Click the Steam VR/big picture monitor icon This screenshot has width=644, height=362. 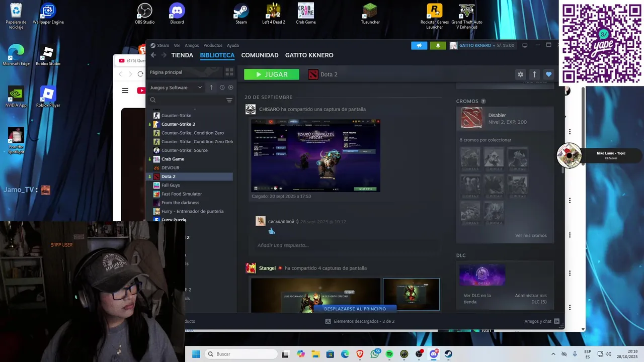(525, 45)
